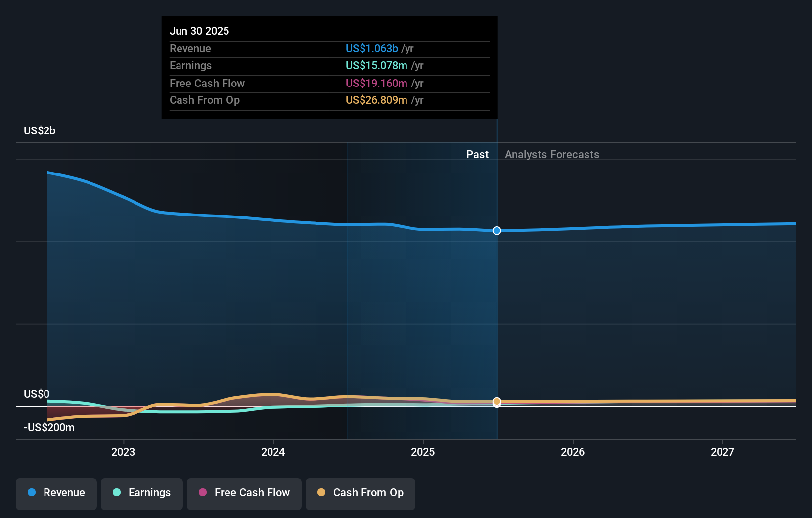This screenshot has height=518, width=812.
Task: Toggle the Earnings series visibility
Action: (x=141, y=493)
